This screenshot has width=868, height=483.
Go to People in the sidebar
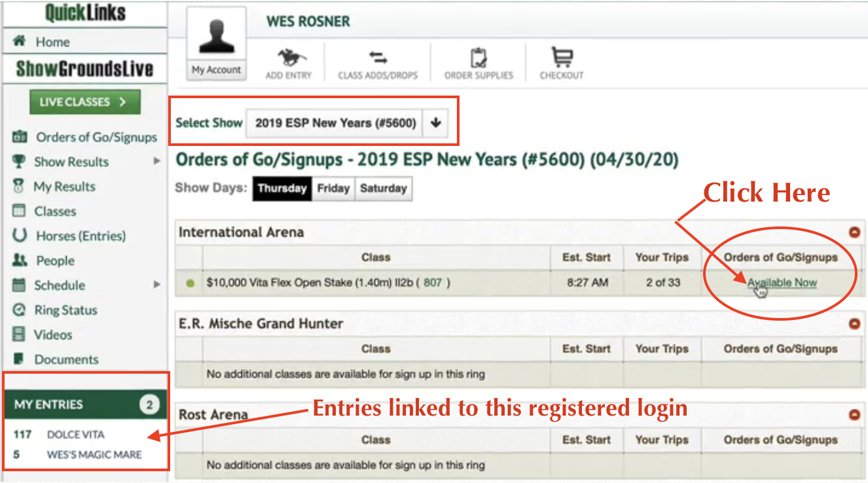coord(55,260)
